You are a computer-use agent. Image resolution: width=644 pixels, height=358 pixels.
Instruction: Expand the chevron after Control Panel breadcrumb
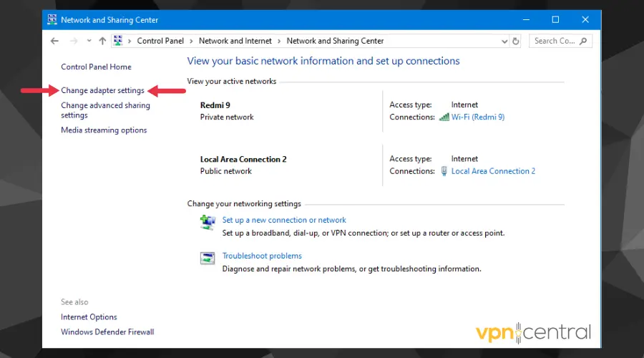click(x=191, y=41)
